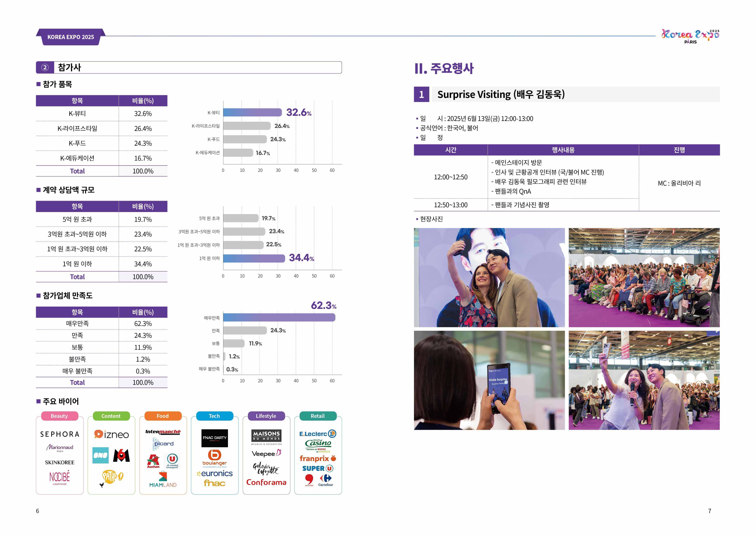Click the FNAC DARTY logo
The image size is (756, 535).
(x=214, y=438)
